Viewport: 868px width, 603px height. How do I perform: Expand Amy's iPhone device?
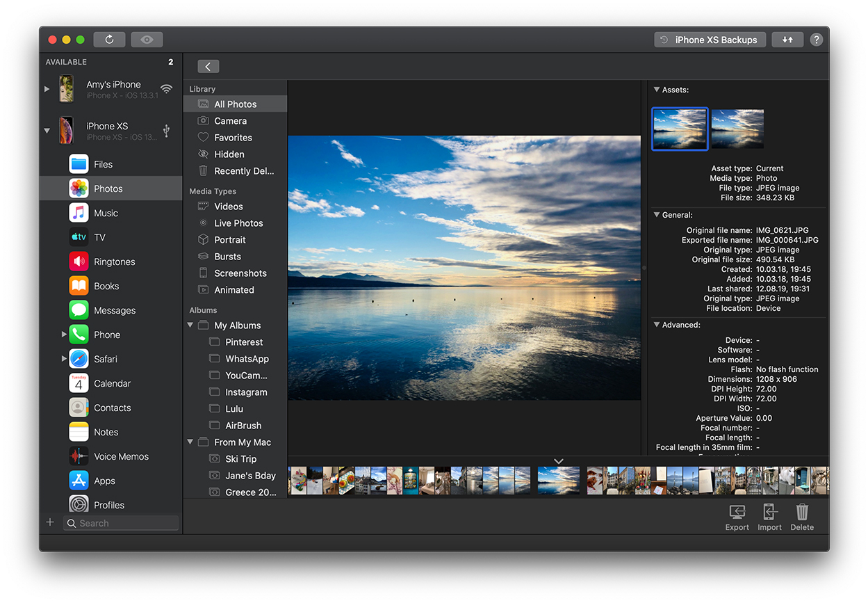pyautogui.click(x=47, y=89)
